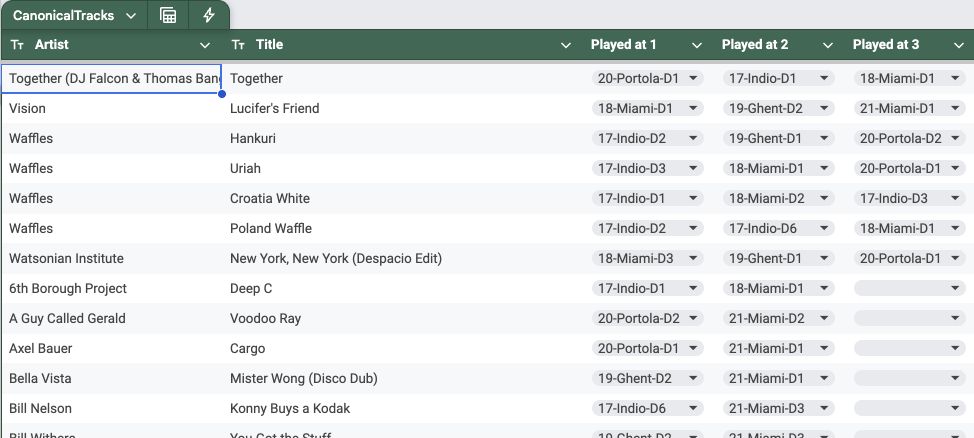Open the Artist column header menu
Viewport: 974px width, 438px height.
point(205,45)
